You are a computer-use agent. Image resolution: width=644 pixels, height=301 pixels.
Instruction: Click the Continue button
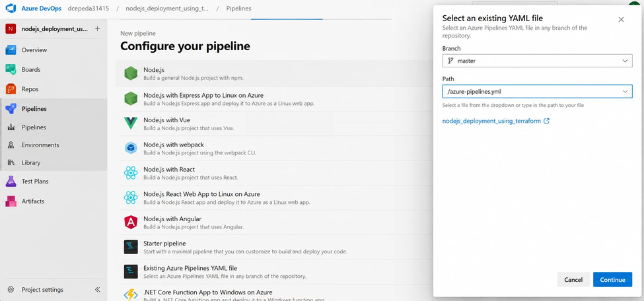[612, 280]
